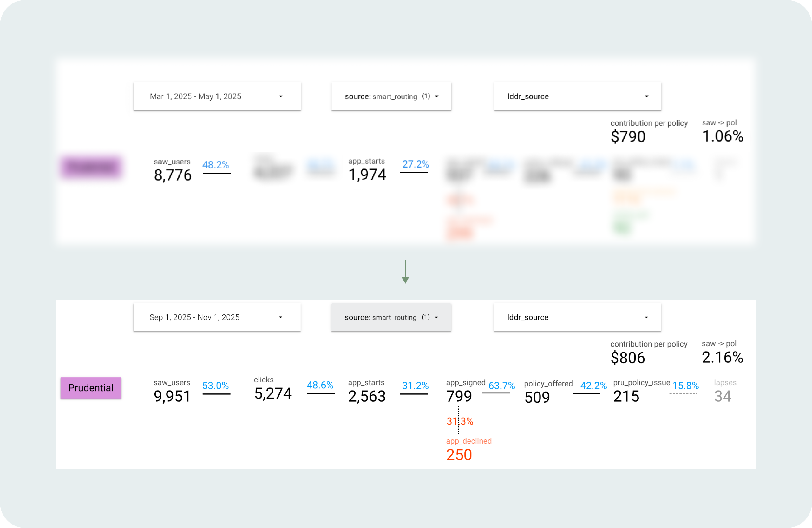The image size is (812, 528).
Task: Click the app_signed metric 799
Action: click(459, 396)
